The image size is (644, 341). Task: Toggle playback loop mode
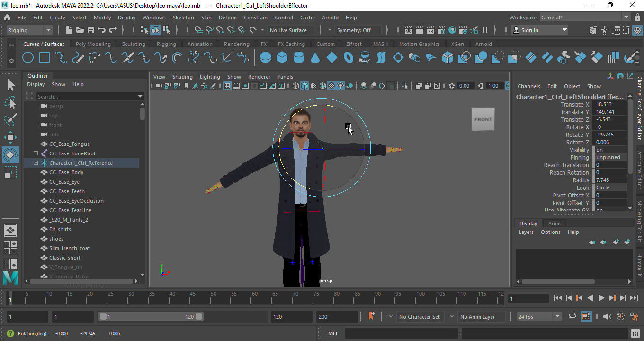[572, 316]
